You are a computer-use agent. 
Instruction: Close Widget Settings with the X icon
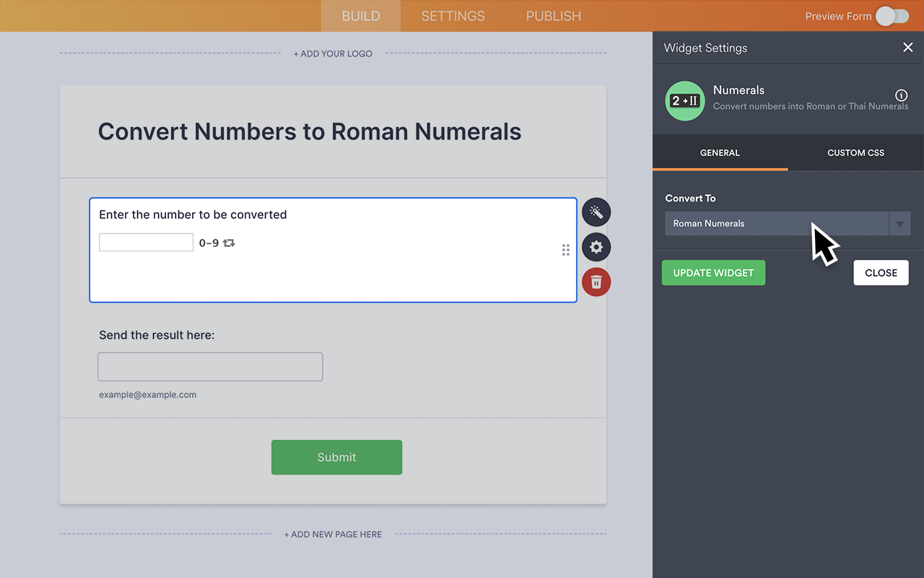[907, 47]
